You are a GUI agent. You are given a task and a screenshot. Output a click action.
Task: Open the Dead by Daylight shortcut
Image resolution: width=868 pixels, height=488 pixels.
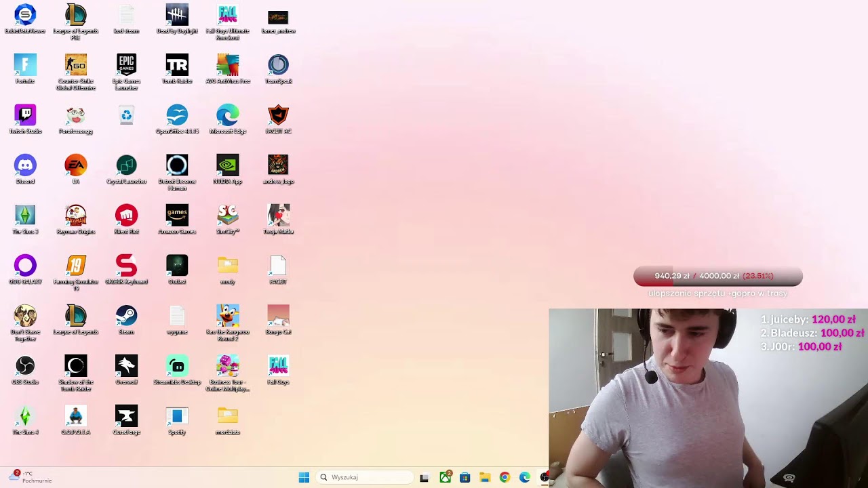(x=177, y=15)
